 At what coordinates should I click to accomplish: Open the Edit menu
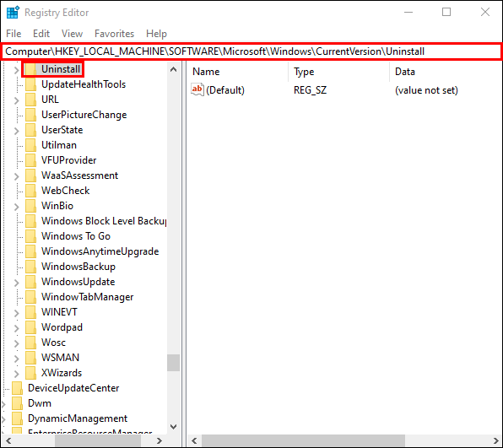tap(41, 34)
